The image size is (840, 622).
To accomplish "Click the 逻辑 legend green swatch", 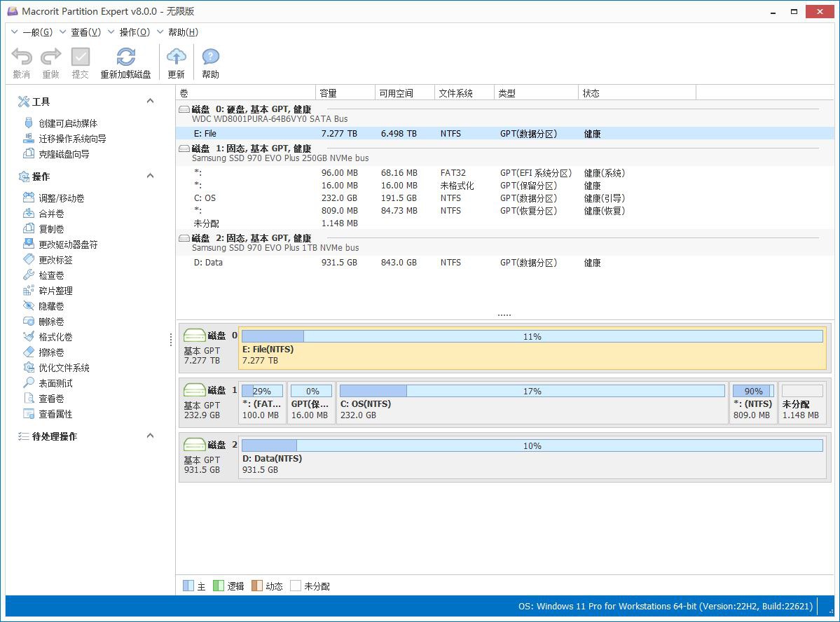I will click(218, 586).
